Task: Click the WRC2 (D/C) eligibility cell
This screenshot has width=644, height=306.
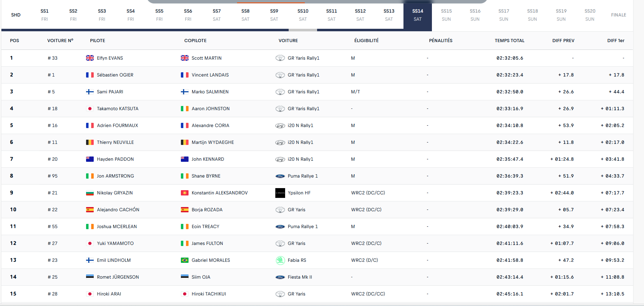Action: tap(365, 260)
